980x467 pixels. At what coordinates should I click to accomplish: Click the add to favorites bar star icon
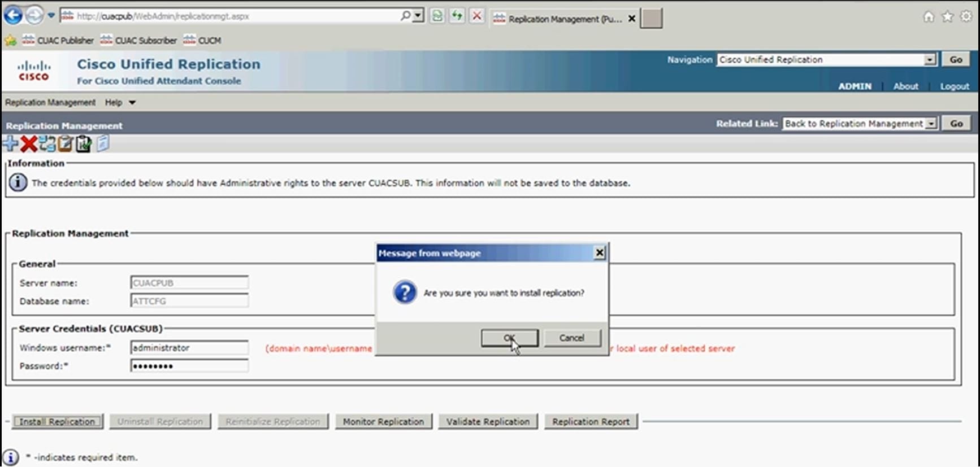click(10, 41)
